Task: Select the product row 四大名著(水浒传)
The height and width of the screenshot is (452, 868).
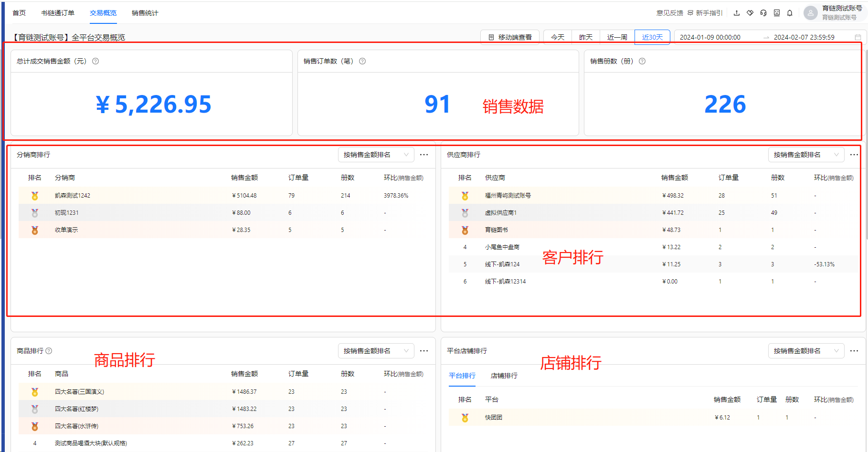Action: coord(223,426)
